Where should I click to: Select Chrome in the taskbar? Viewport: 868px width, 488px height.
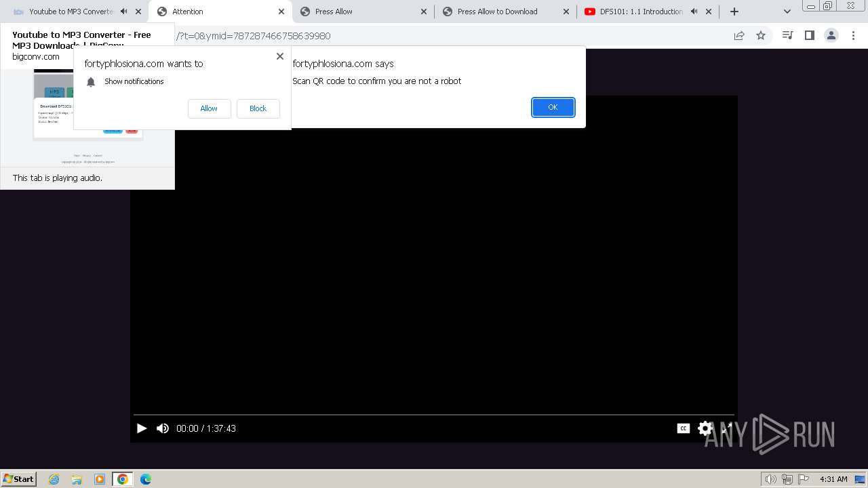click(x=123, y=479)
